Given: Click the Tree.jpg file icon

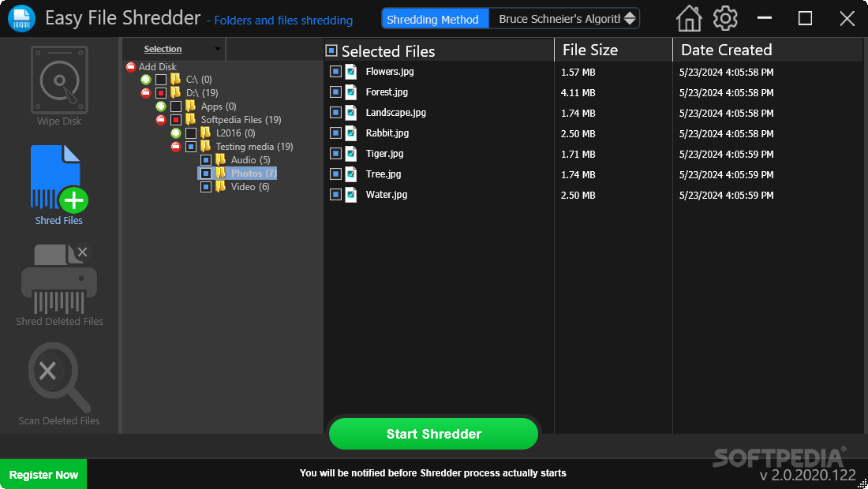Looking at the screenshot, I should (x=351, y=174).
